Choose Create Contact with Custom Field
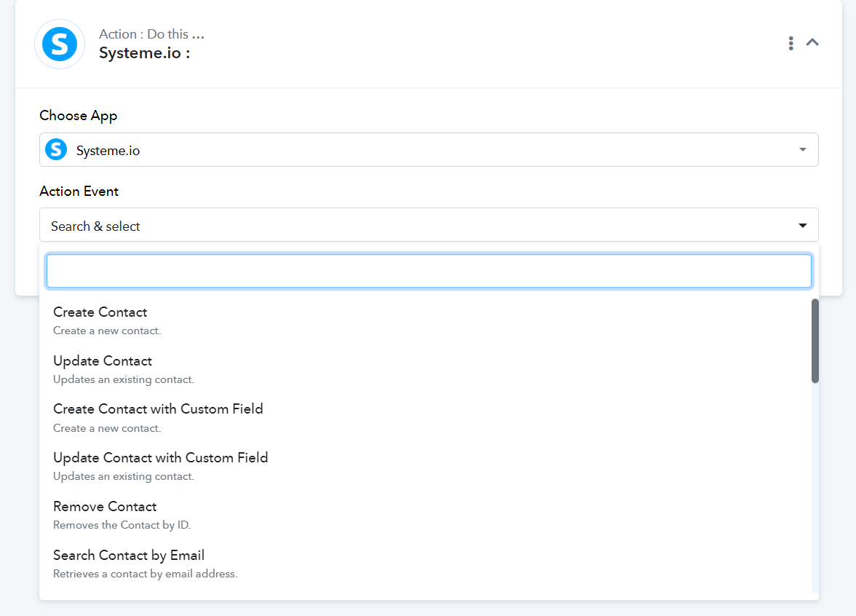 point(429,418)
